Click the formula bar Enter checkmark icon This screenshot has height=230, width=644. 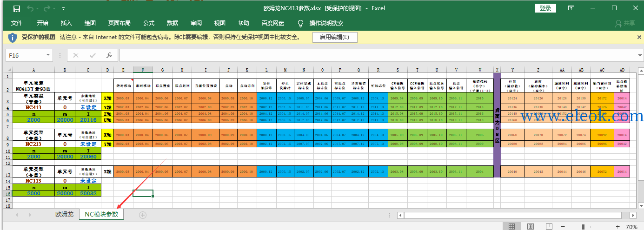[93, 55]
